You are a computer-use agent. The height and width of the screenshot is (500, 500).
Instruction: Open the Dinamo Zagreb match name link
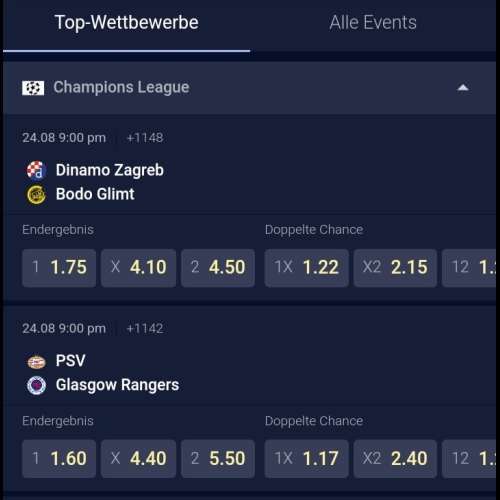click(110, 170)
